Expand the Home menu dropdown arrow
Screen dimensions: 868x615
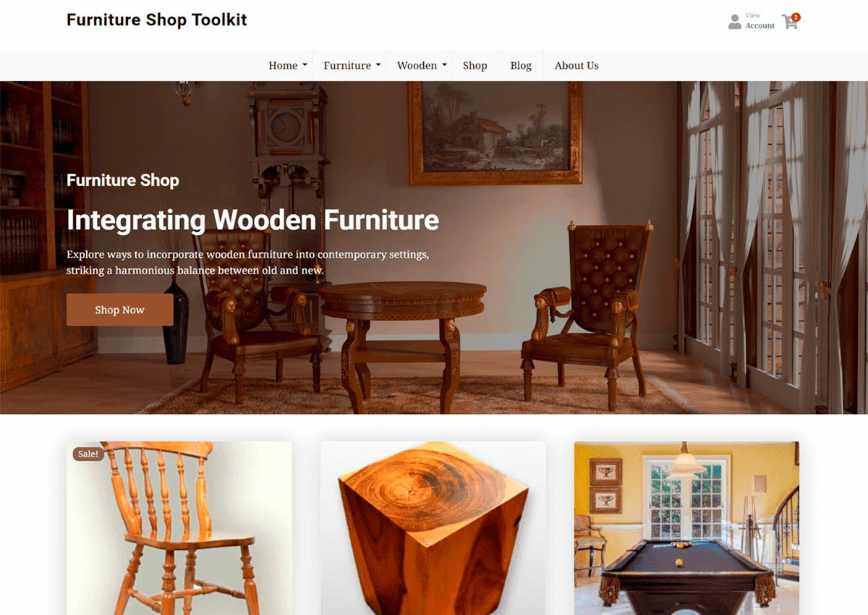pyautogui.click(x=305, y=65)
